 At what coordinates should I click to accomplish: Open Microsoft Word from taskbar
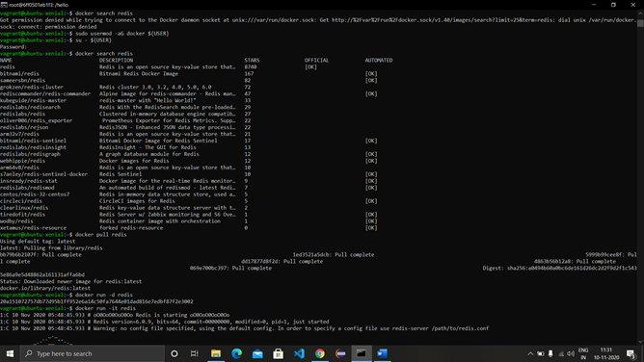click(x=383, y=353)
